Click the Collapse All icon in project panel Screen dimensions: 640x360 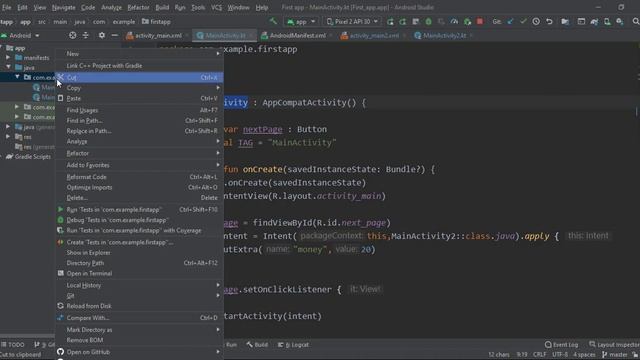click(x=86, y=36)
